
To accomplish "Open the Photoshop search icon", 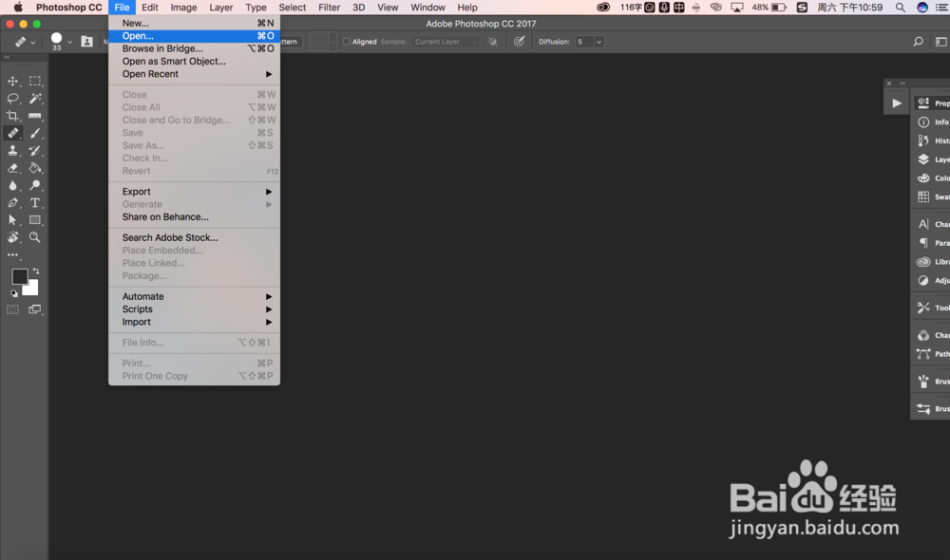I will 918,42.
